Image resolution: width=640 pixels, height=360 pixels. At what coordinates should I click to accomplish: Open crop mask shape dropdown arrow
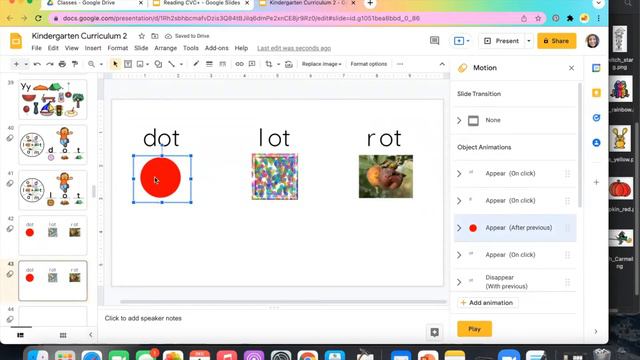tap(278, 64)
